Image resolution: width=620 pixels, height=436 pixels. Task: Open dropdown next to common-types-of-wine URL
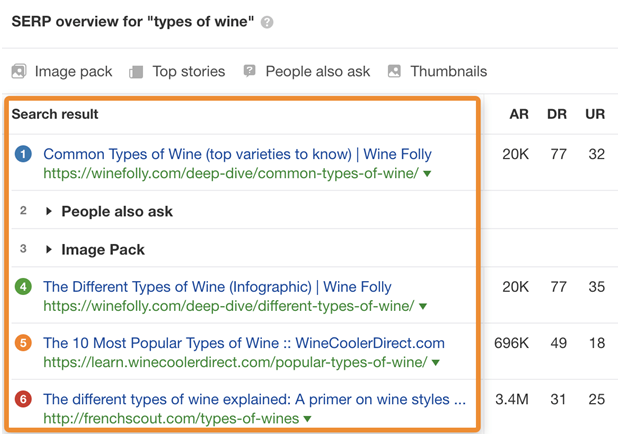tap(427, 174)
